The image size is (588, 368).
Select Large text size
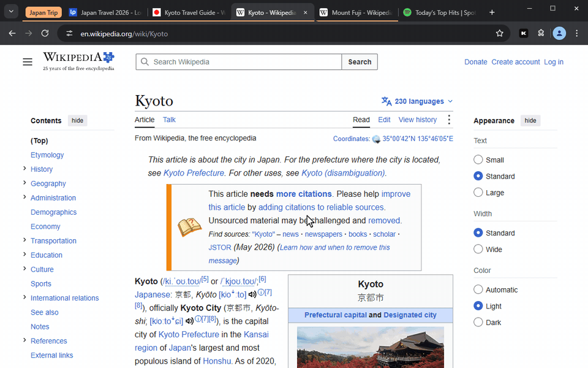pos(478,192)
